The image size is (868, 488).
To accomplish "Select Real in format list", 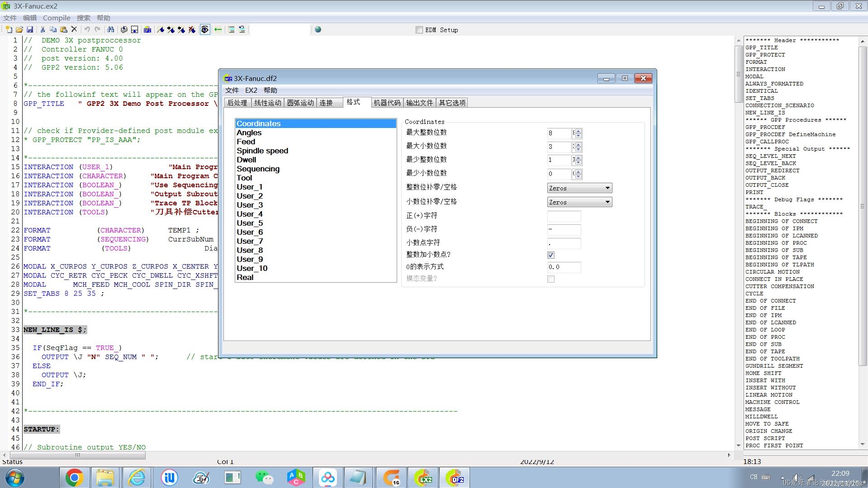I will 316,277.
